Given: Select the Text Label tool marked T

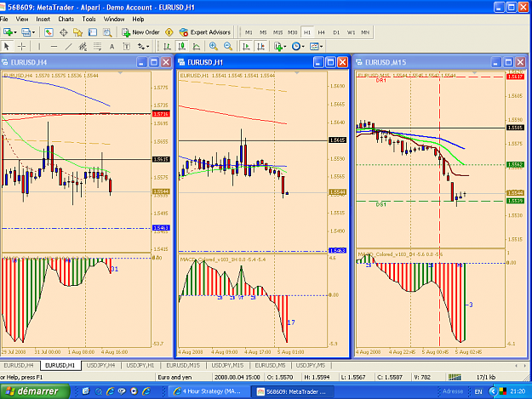Looking at the screenshot, I should click(127, 46).
